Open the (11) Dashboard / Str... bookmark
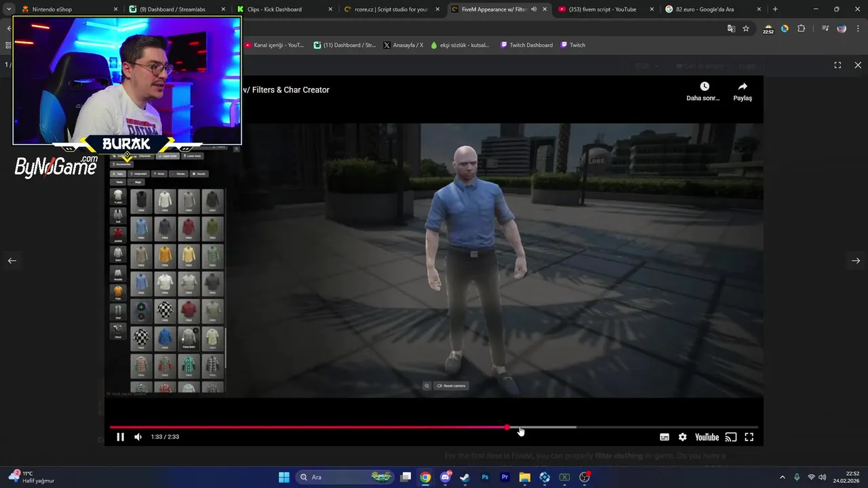Image resolution: width=868 pixels, height=488 pixels. coord(344,45)
